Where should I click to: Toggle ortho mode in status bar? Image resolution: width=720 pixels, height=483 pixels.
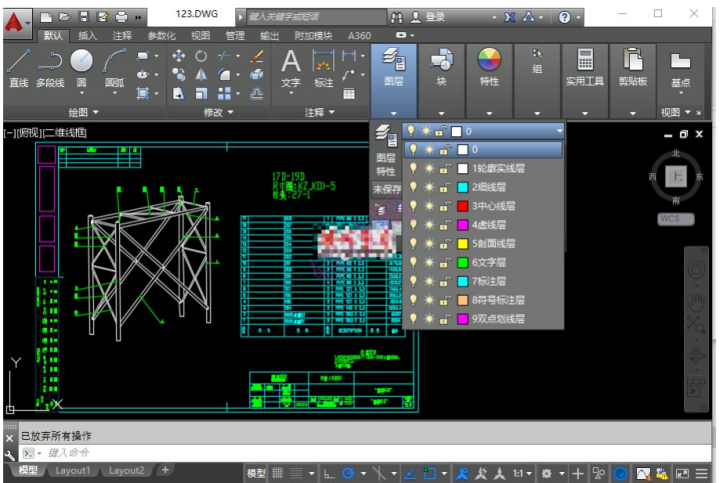point(329,473)
